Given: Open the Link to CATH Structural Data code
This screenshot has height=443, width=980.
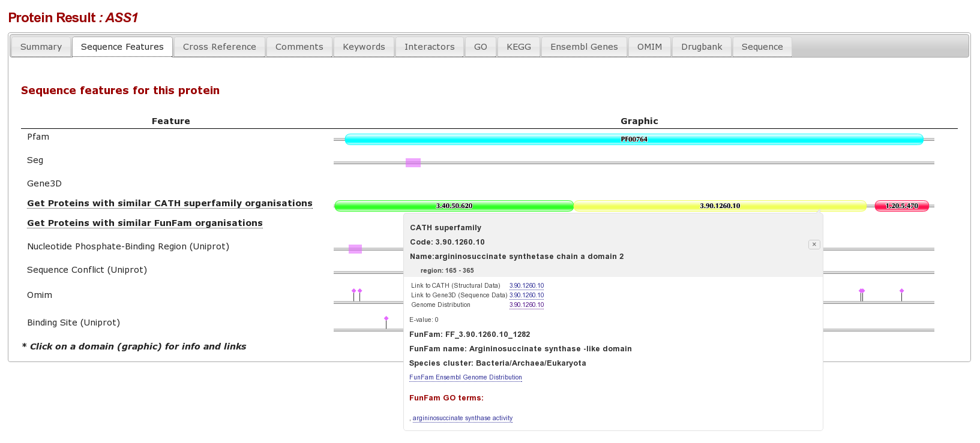Looking at the screenshot, I should 526,286.
